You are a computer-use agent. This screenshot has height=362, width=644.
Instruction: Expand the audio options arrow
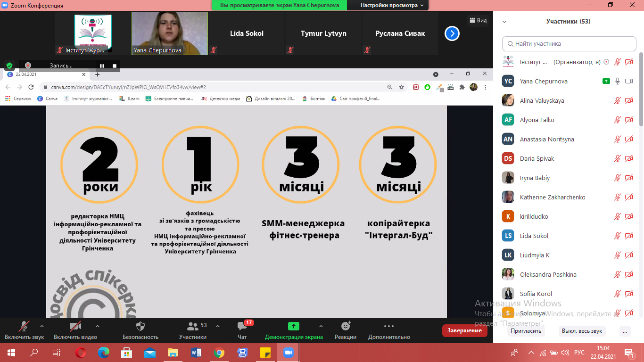tap(42, 326)
